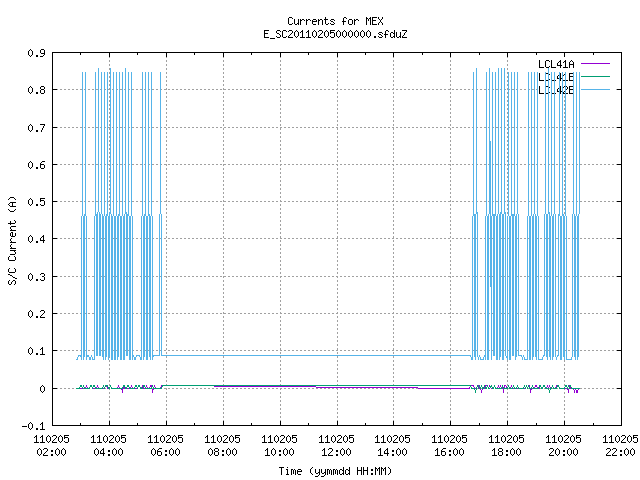Click the 04:00 x-axis time label
Screen dimensions: 640x480
[109, 452]
